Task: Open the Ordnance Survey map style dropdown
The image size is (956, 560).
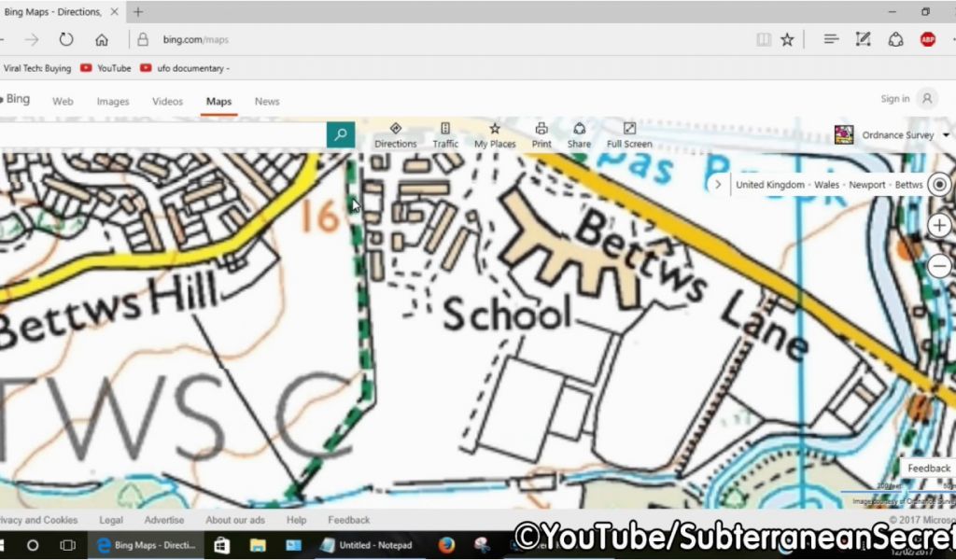Action: (946, 134)
